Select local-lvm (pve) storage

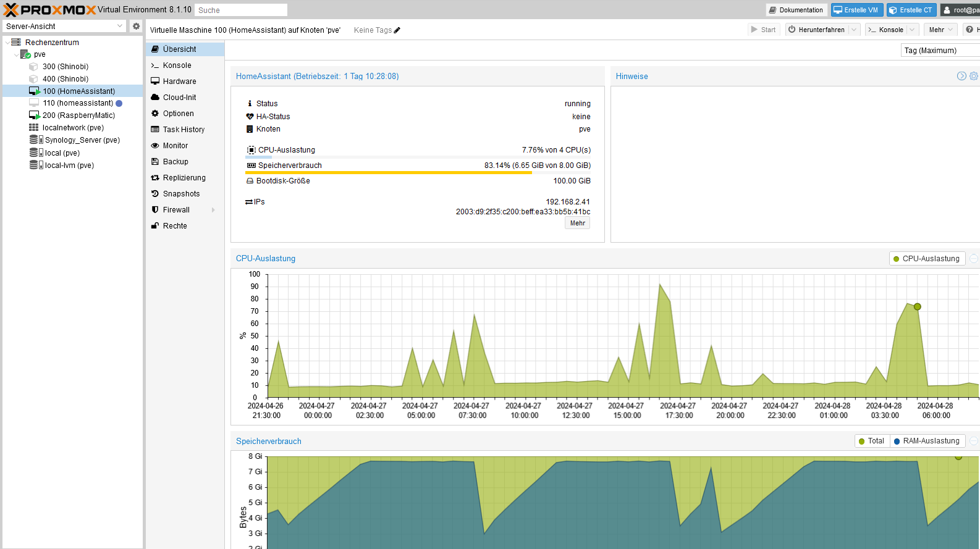(69, 166)
